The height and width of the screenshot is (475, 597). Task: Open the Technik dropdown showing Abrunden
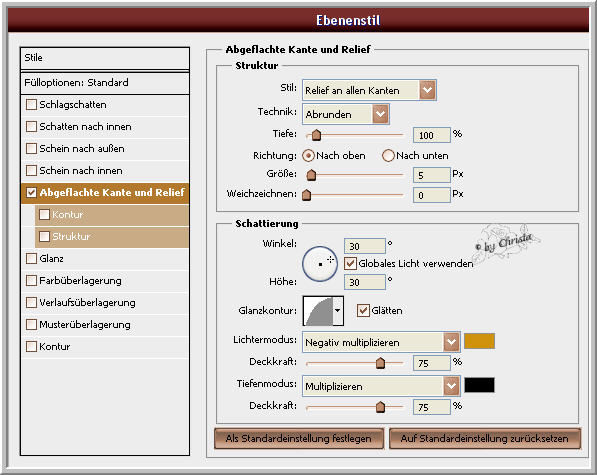pos(345,114)
